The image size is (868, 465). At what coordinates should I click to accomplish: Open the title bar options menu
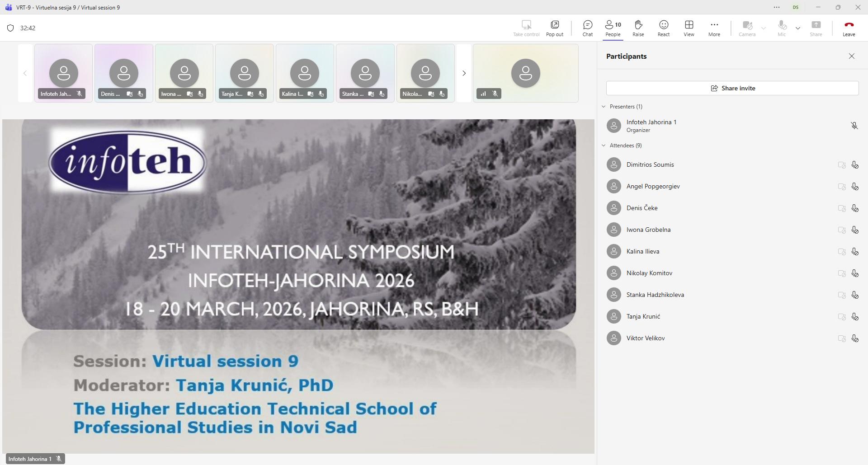tap(777, 7)
